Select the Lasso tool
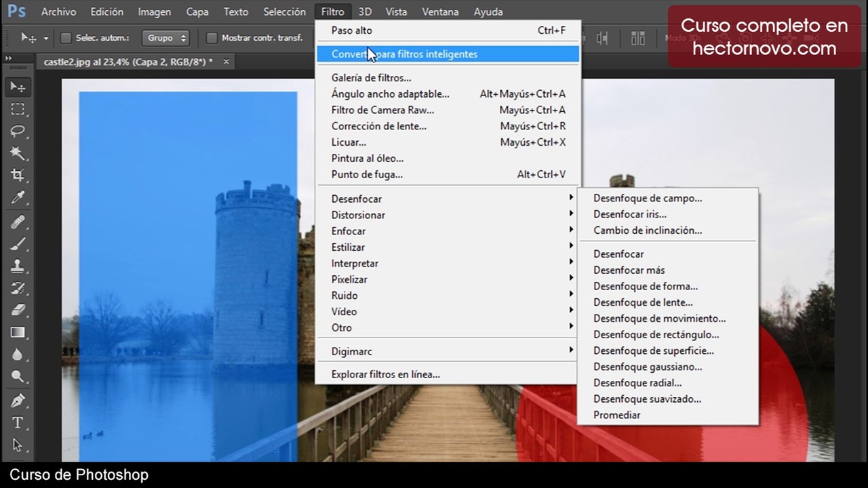The height and width of the screenshot is (488, 868). [x=18, y=131]
